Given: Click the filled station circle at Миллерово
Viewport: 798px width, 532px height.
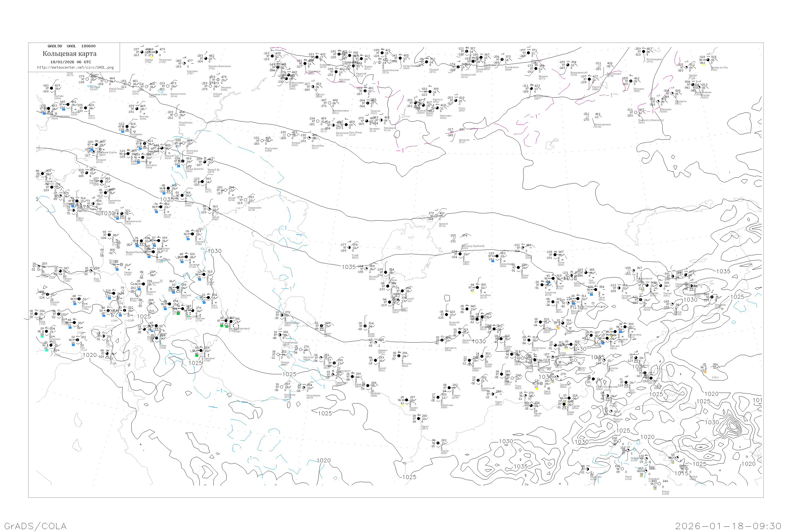Looking at the screenshot, I should coord(127,127).
